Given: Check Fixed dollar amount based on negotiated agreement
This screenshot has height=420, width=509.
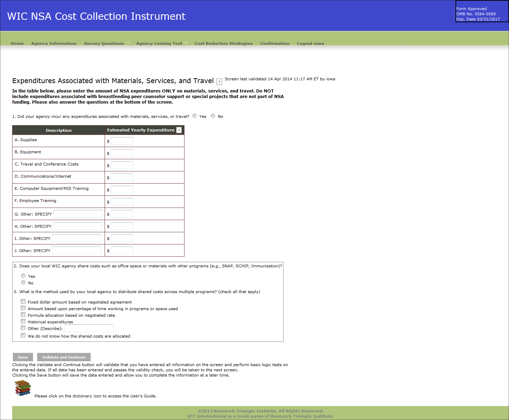Looking at the screenshot, I should (x=23, y=301).
